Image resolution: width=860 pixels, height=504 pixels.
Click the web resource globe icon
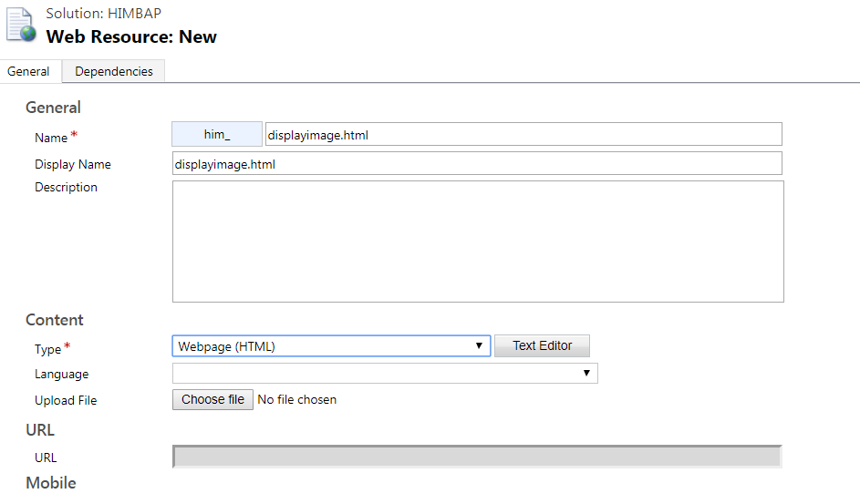(x=21, y=26)
